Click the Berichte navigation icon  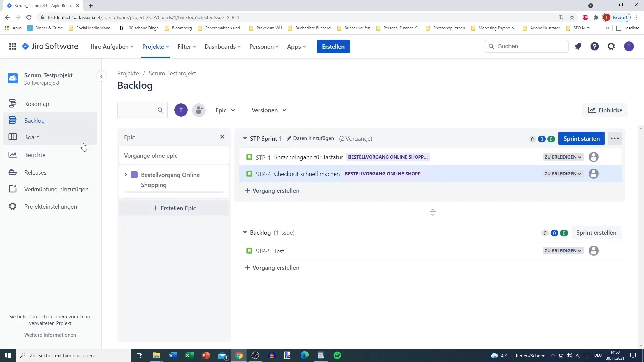[x=12, y=154]
